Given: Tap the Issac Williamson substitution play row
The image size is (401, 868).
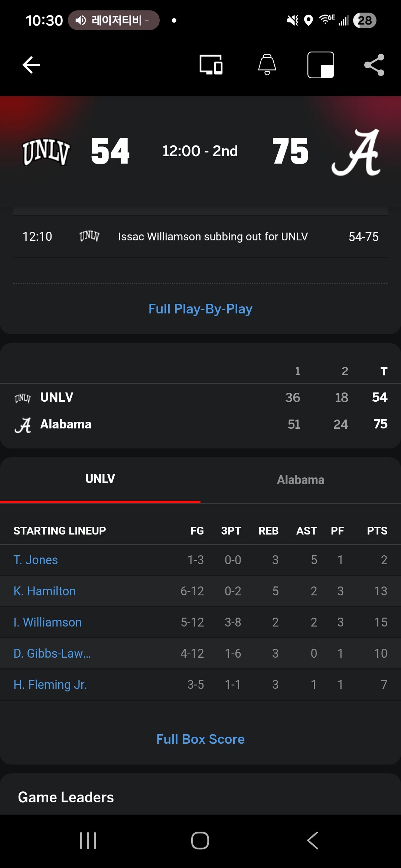Looking at the screenshot, I should click(x=200, y=237).
